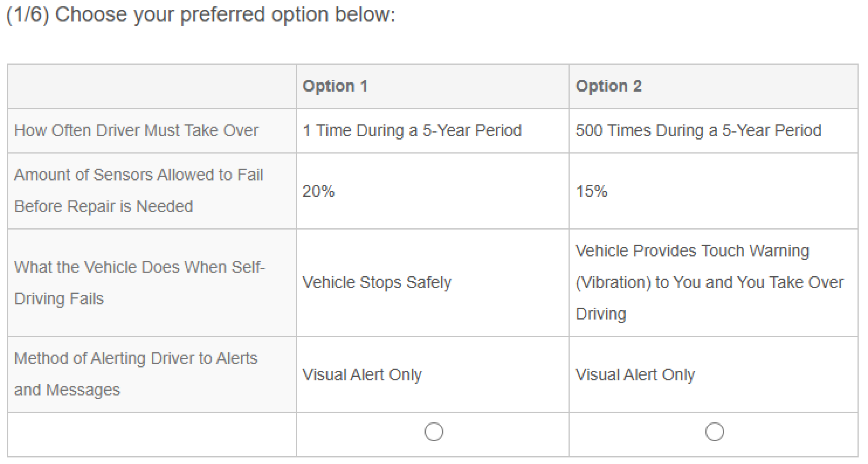Click the Option 1 column header
Screen dimensions: 868x464
pos(335,86)
